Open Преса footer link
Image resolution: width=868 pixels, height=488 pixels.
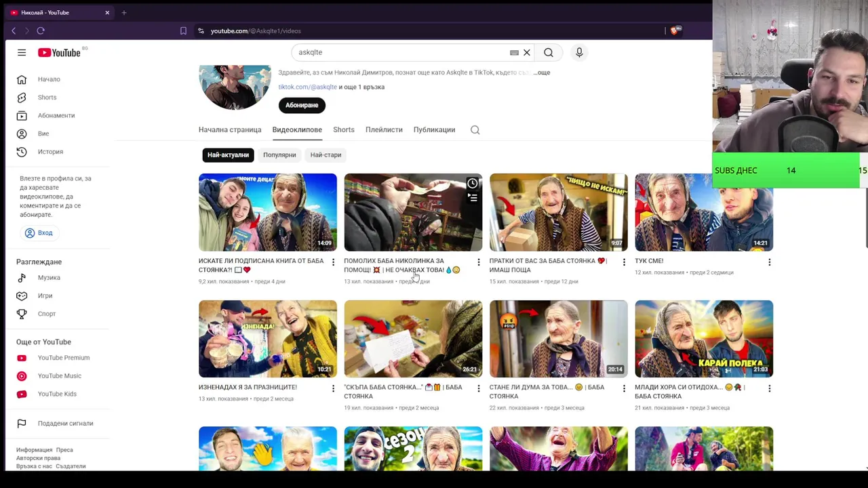coord(64,450)
